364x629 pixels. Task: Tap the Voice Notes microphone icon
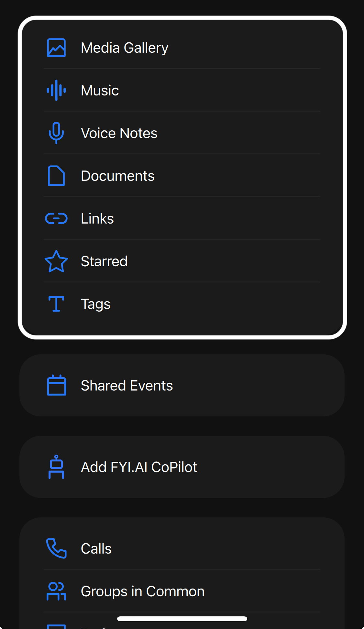[56, 133]
